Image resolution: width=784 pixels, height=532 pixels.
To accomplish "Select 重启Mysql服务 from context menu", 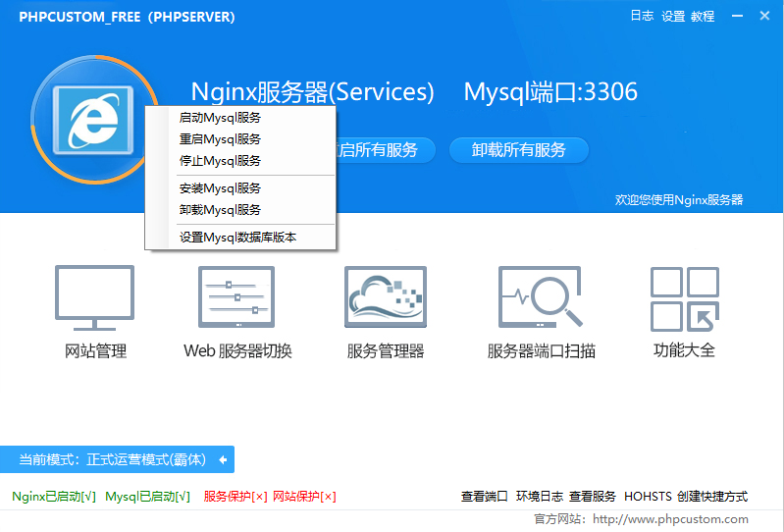I will click(220, 139).
